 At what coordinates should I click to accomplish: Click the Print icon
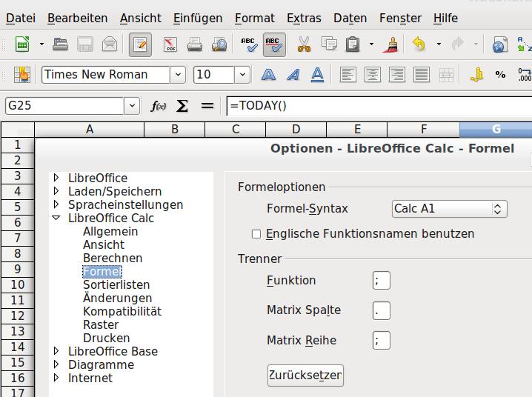(x=195, y=44)
